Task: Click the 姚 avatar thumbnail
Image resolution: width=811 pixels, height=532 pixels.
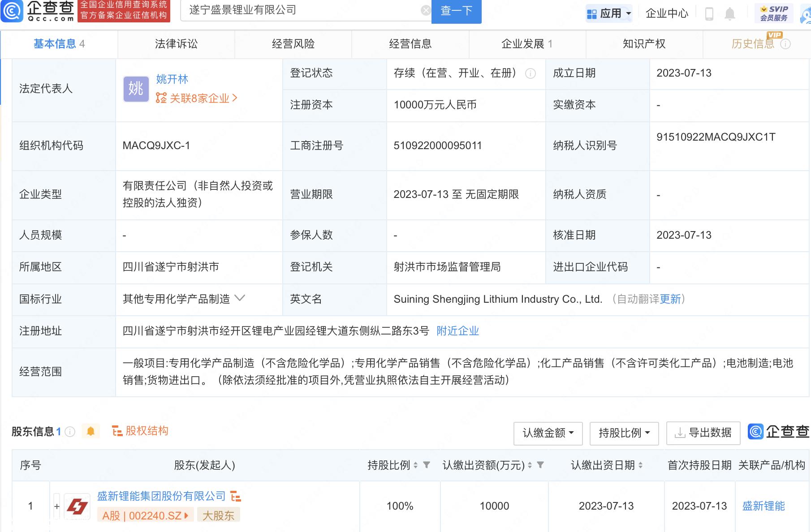Action: [136, 89]
